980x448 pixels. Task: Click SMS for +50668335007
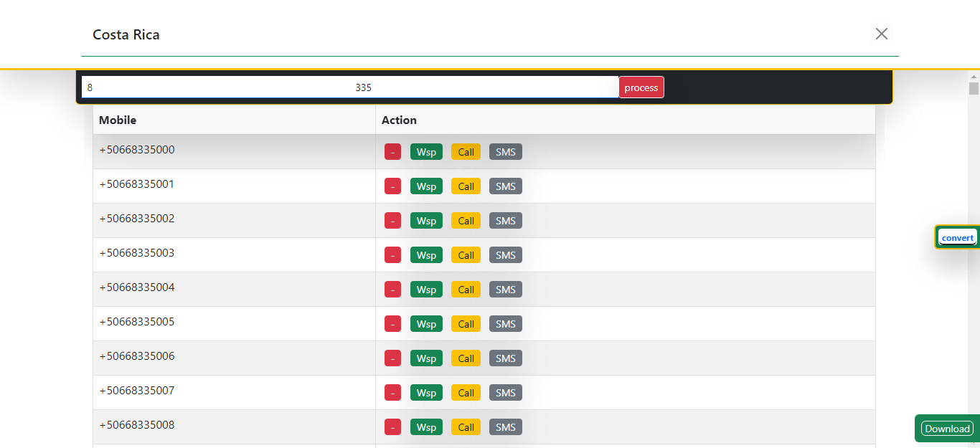[505, 393]
